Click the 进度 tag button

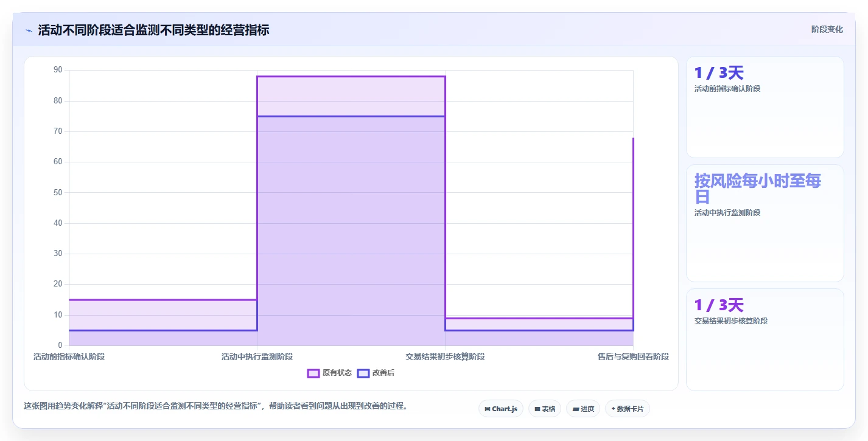point(583,409)
